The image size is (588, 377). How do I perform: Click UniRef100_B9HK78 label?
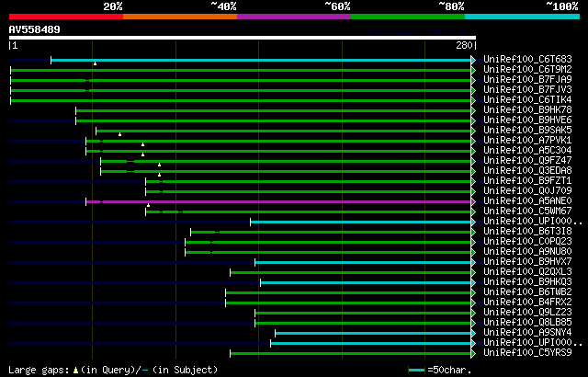tap(527, 110)
